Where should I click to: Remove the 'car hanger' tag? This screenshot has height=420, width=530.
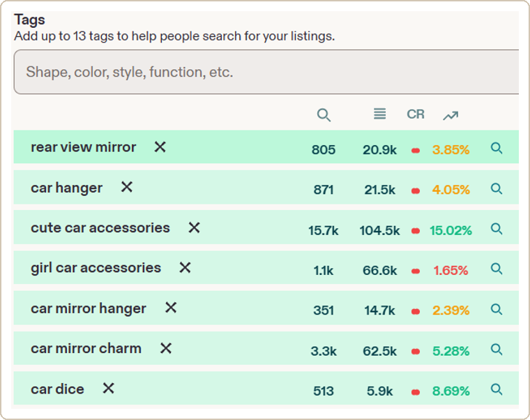pyautogui.click(x=127, y=187)
